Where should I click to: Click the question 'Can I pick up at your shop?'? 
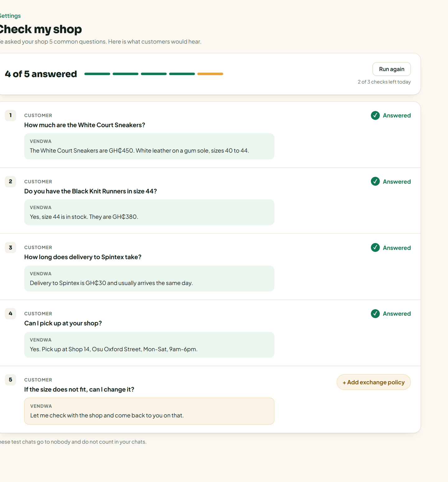pos(63,323)
